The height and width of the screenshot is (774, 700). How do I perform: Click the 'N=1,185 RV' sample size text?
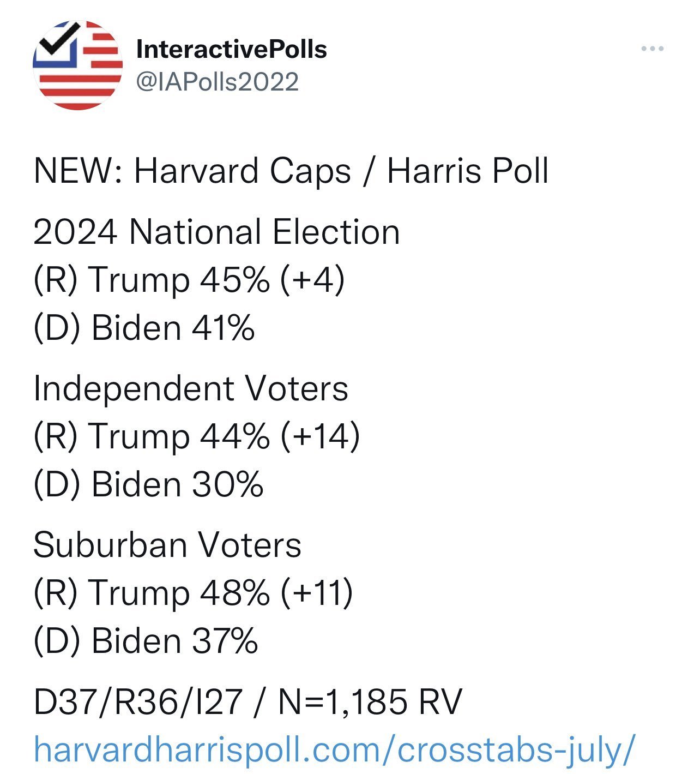pyautogui.click(x=370, y=701)
